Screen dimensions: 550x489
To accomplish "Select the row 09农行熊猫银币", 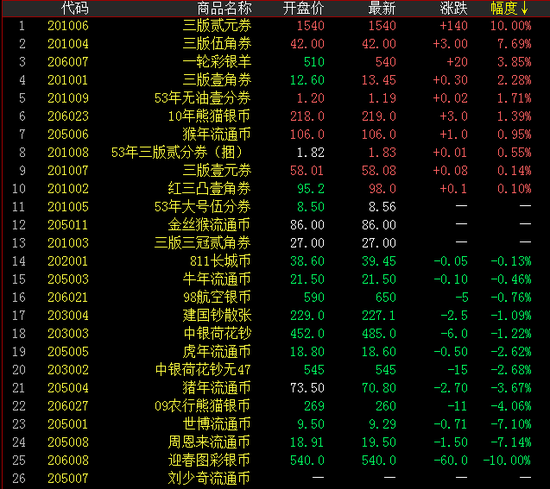I will [276, 406].
